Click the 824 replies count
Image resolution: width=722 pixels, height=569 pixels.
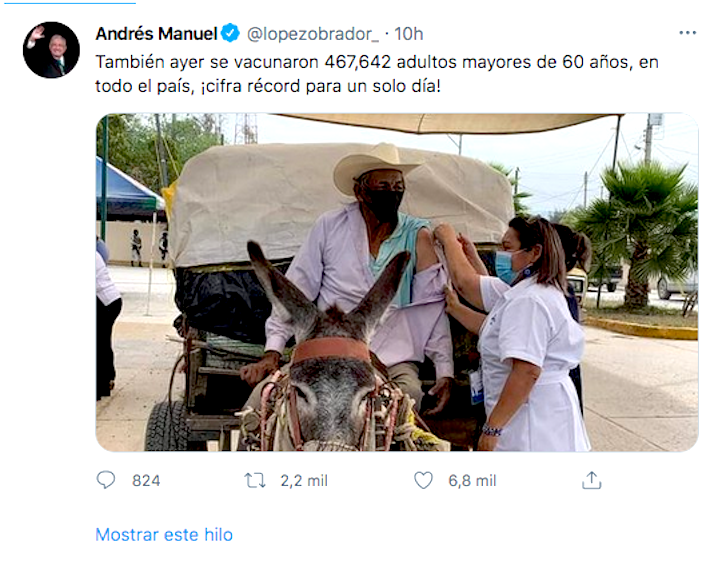tap(146, 481)
